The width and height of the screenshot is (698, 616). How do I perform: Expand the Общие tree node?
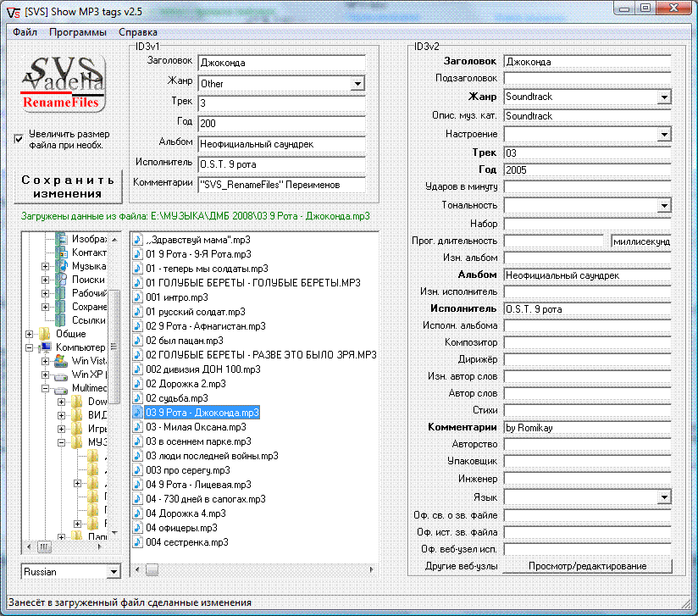[29, 334]
